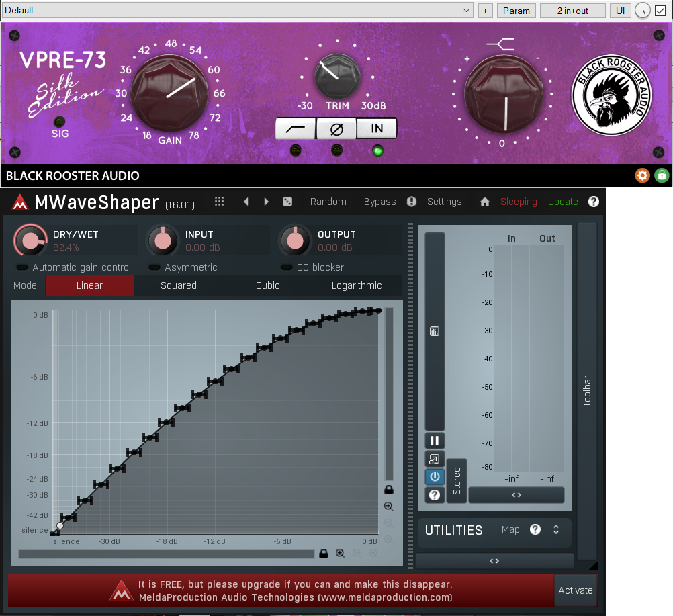The height and width of the screenshot is (616, 673).
Task: Select the white curve point near silence
Action: coord(60,526)
